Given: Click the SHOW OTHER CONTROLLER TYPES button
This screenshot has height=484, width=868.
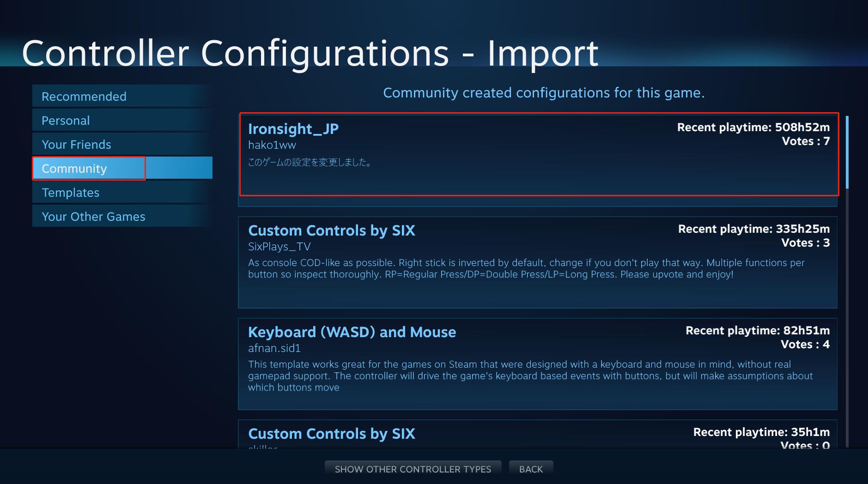Looking at the screenshot, I should click(413, 469).
